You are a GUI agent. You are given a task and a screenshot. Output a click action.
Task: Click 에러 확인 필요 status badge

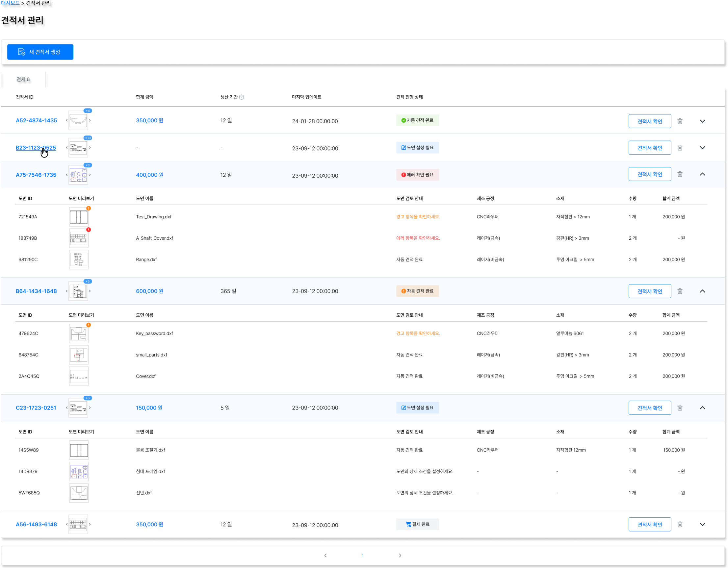(x=417, y=175)
